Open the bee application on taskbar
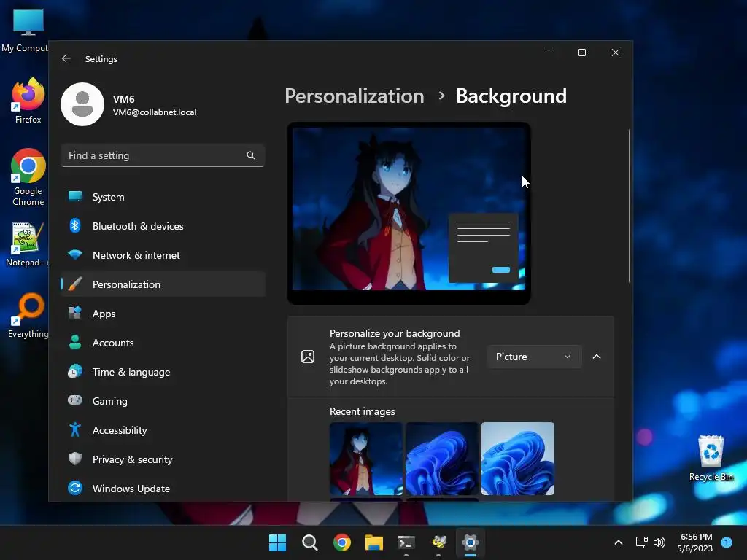 point(438,542)
